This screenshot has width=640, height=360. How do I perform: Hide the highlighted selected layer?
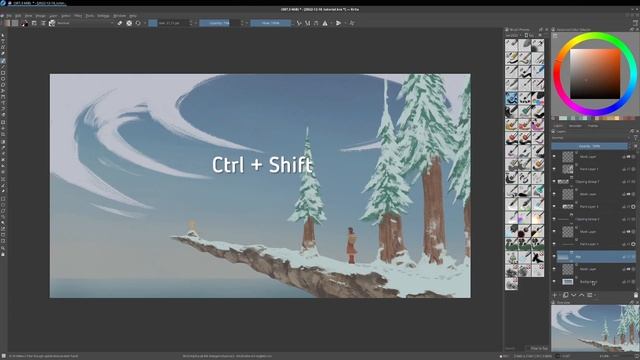[x=554, y=257]
